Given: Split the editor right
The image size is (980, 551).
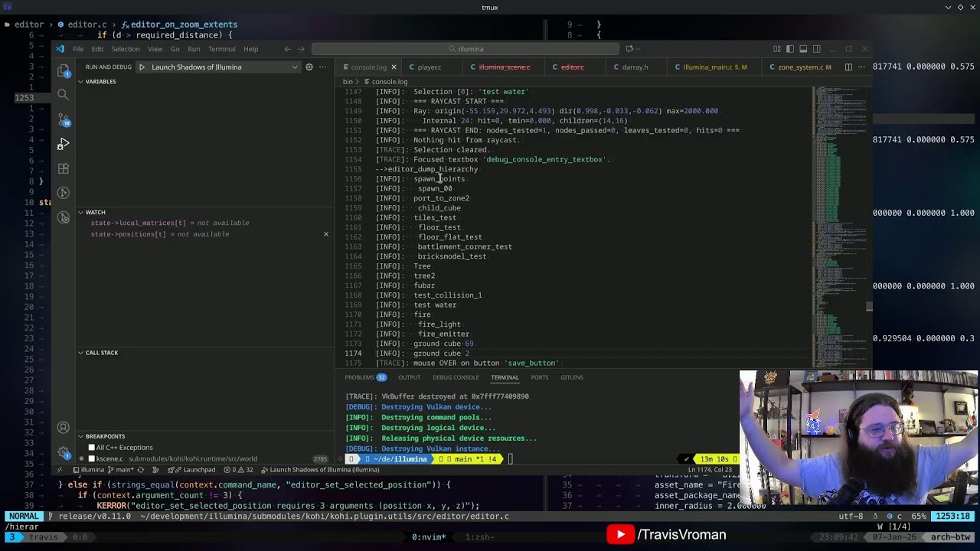Looking at the screenshot, I should (848, 67).
